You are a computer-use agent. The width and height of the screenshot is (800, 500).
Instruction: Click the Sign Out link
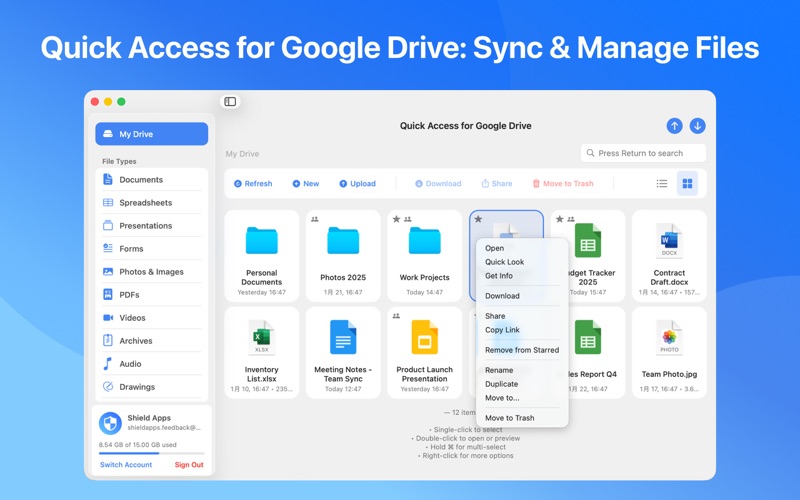189,464
